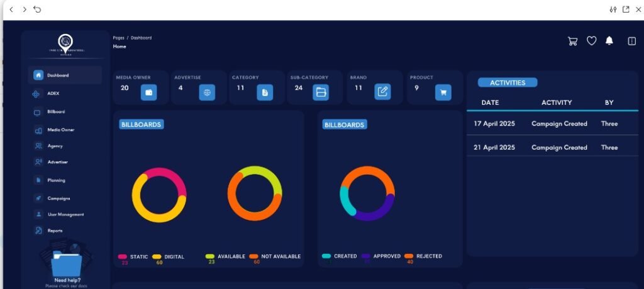Click the ACTIVITIES header button
644x289 pixels.
pyautogui.click(x=507, y=82)
